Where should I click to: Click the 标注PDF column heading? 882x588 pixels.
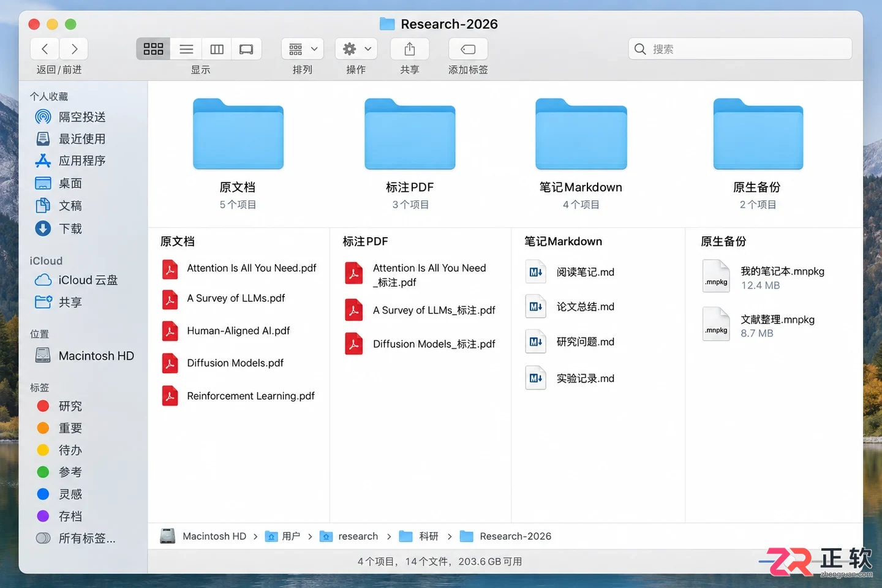coord(366,241)
